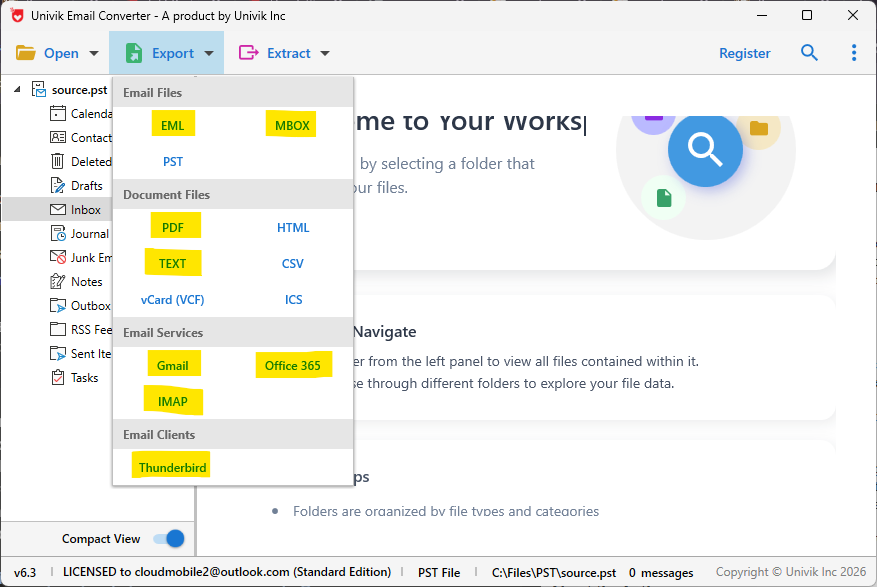The width and height of the screenshot is (877, 587).
Task: Click the Inbox envelope icon
Action: (58, 210)
